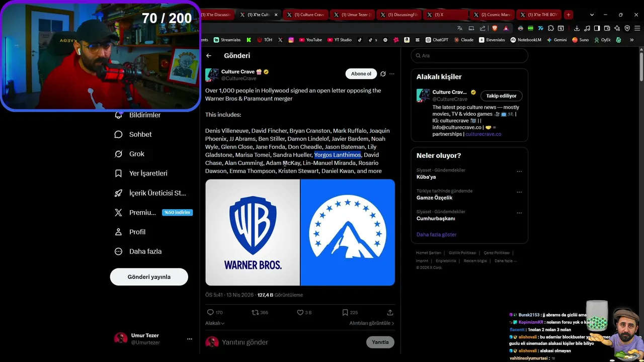Open browser extensions puzzle icon

[x=551, y=28]
